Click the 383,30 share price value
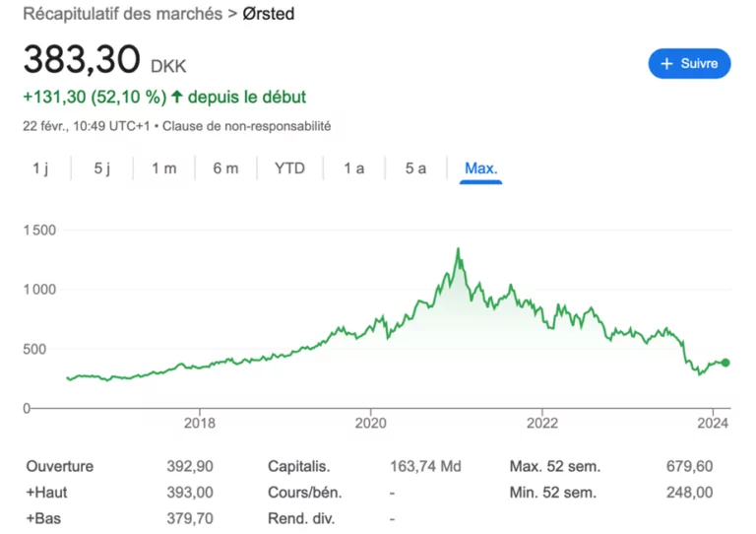Image resolution: width=756 pixels, height=534 pixels. (x=82, y=61)
